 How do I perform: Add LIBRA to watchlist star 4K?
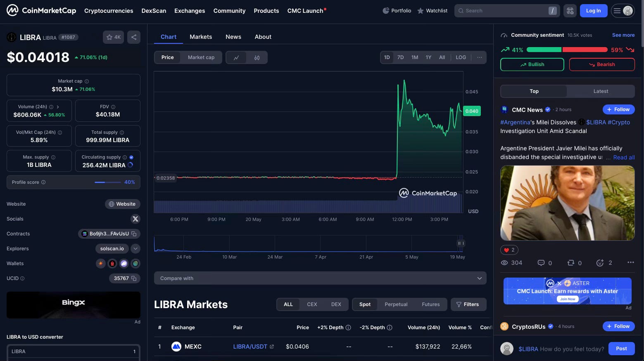coord(113,37)
